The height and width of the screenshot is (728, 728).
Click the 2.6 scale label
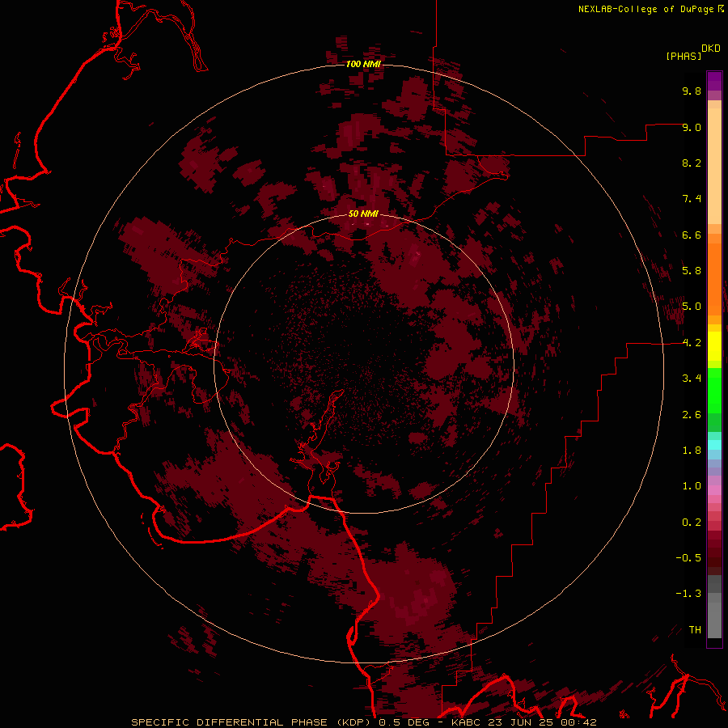[692, 415]
